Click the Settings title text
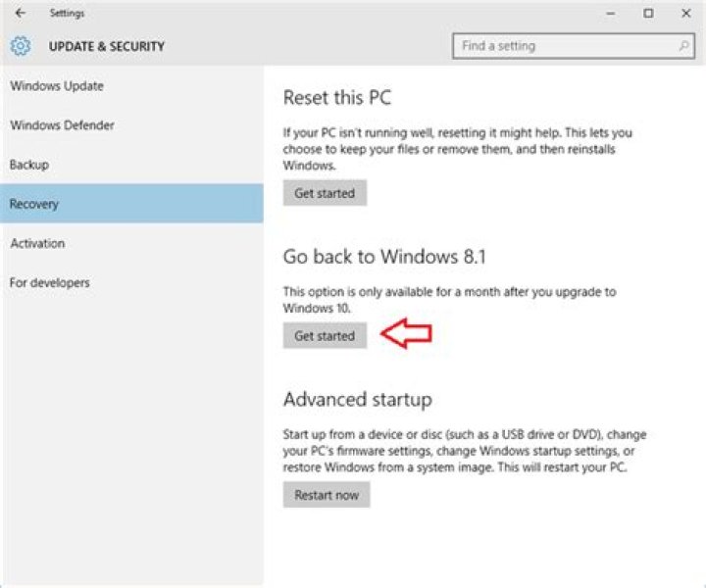 pos(67,13)
